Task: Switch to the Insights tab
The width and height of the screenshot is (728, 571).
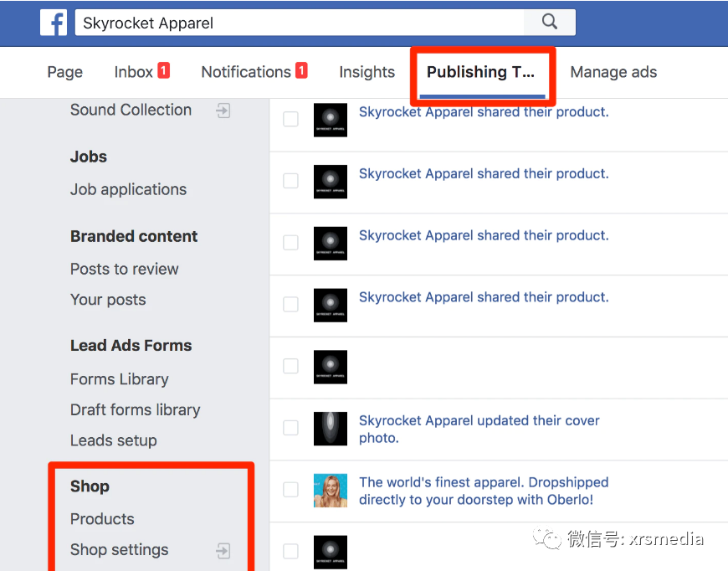Action: click(x=367, y=72)
